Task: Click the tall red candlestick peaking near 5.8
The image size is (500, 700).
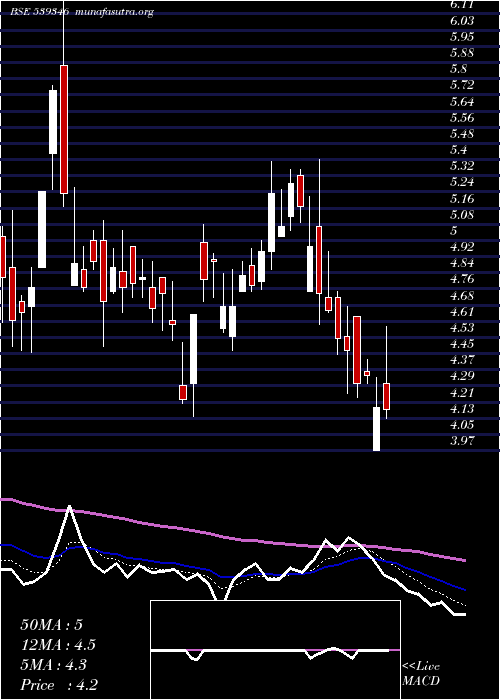Action: pyautogui.click(x=64, y=129)
